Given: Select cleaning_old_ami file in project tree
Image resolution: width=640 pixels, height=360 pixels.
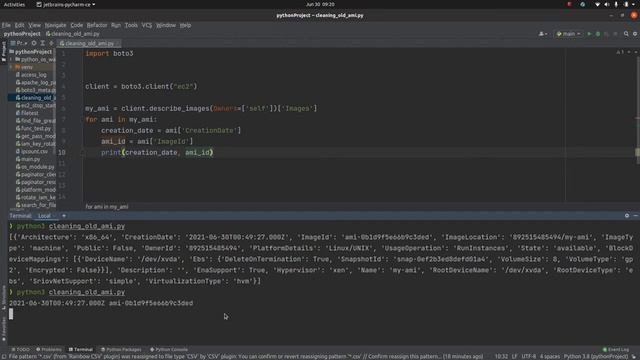Looking at the screenshot, I should (32, 98).
